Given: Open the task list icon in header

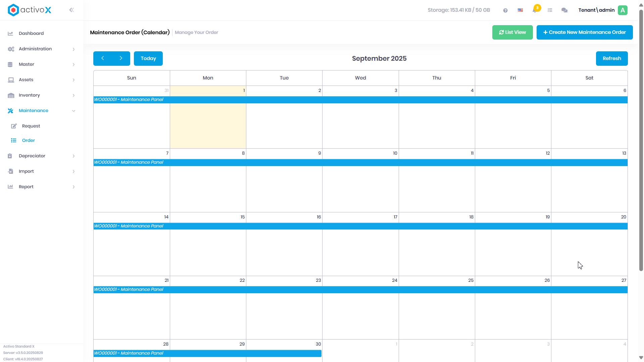Looking at the screenshot, I should (550, 10).
